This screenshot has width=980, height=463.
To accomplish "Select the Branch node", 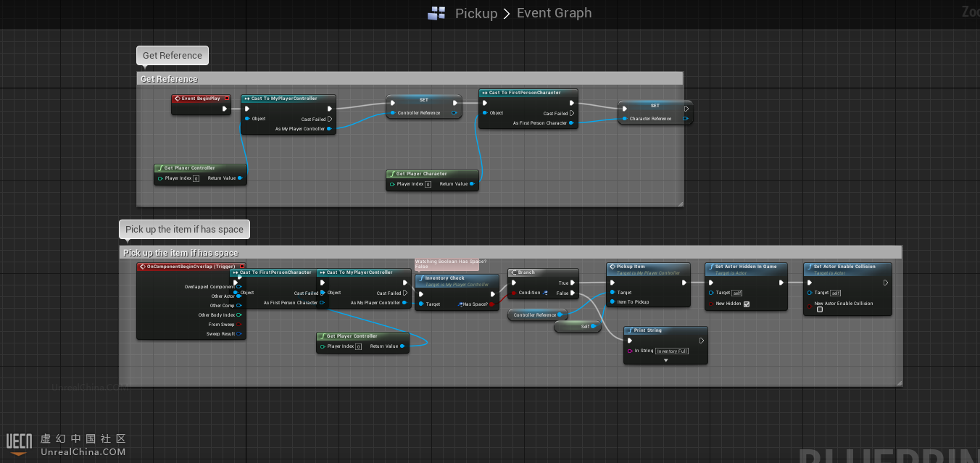I will 544,283.
